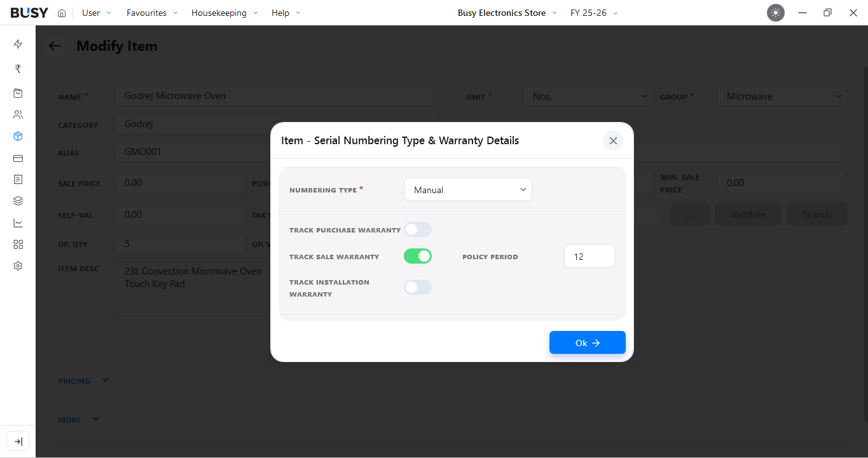Viewport: 868px width, 458px height.
Task: Open the chart reports sidebar icon
Action: tap(18, 223)
